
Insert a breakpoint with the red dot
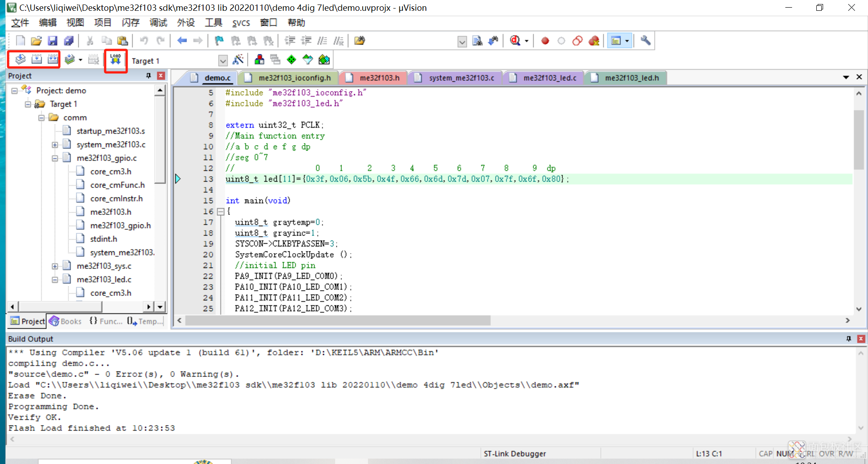[x=545, y=41]
